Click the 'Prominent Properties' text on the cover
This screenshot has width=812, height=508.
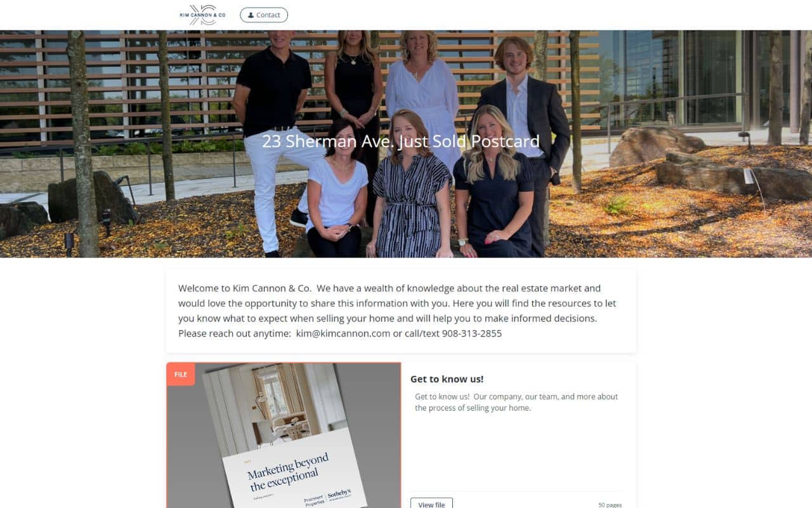(x=314, y=502)
